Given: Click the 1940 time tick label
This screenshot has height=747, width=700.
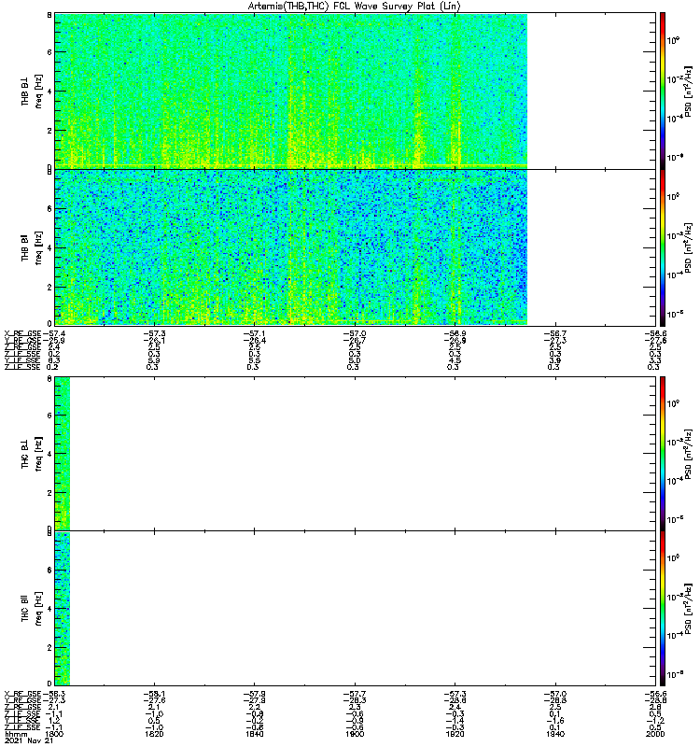Looking at the screenshot, I should [x=557, y=735].
